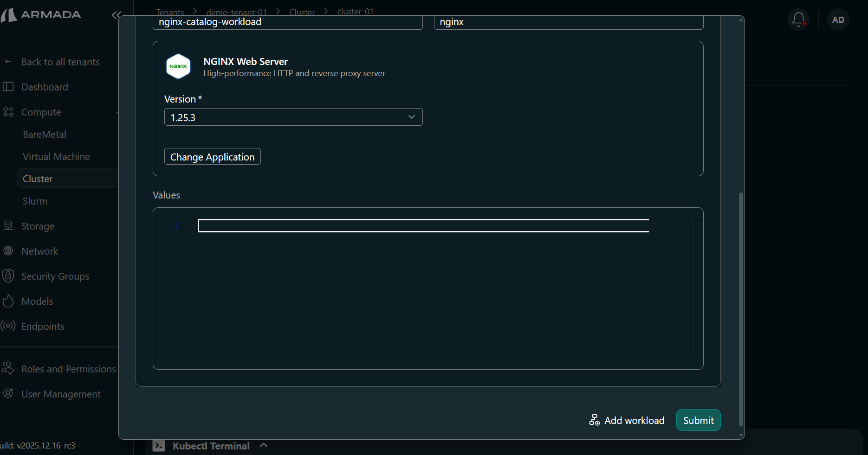Screen dimensions: 868x455
Task: Open the Version dropdown
Action: [x=293, y=117]
